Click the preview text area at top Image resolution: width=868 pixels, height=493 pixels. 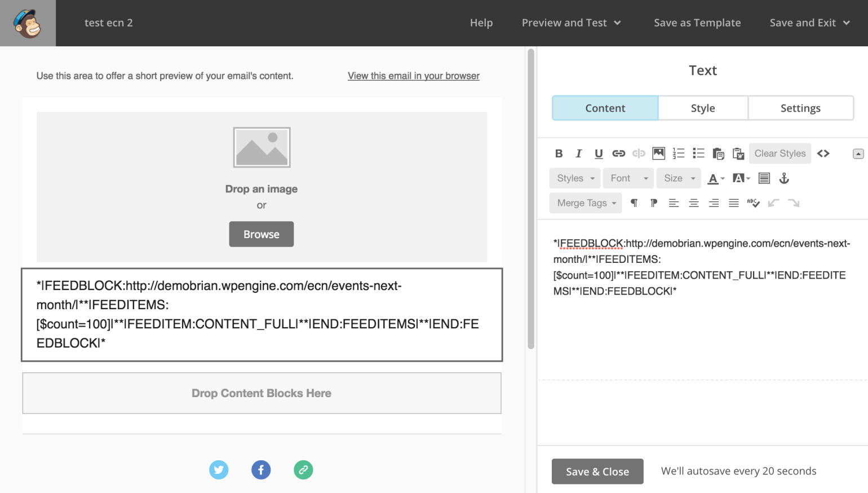(x=165, y=76)
